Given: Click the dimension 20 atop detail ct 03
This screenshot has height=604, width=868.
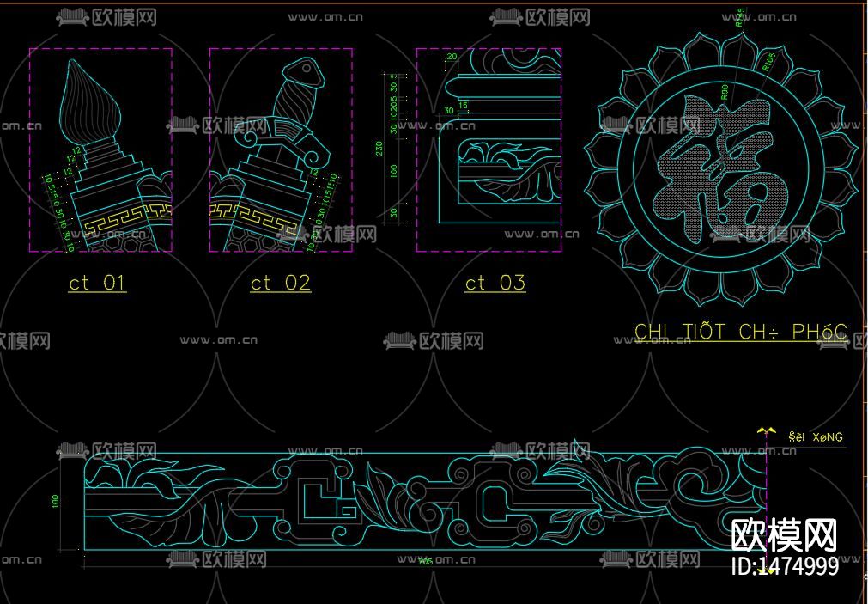Looking at the screenshot, I should tap(452, 57).
